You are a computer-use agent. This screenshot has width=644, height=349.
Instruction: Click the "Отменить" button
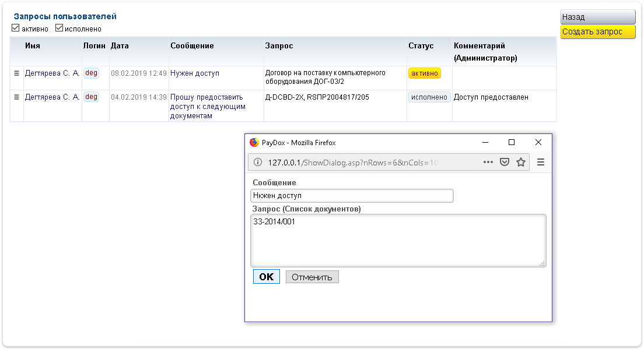312,277
